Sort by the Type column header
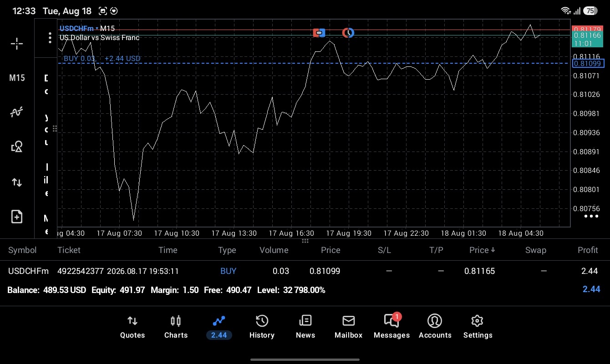 click(227, 250)
